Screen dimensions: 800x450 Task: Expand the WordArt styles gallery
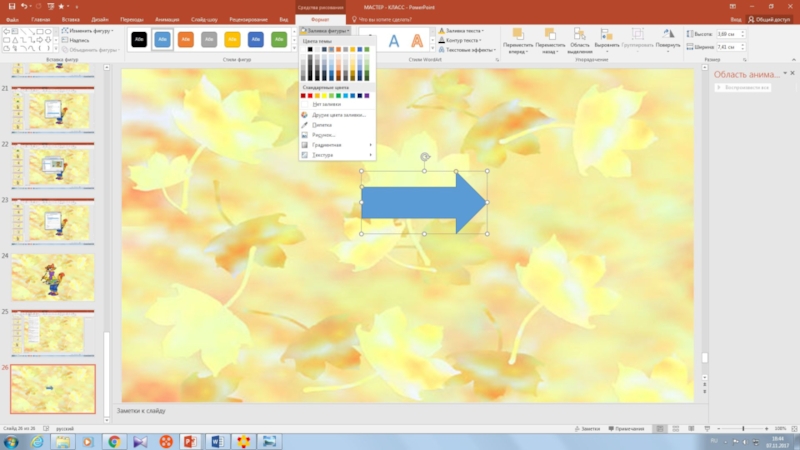[433, 48]
